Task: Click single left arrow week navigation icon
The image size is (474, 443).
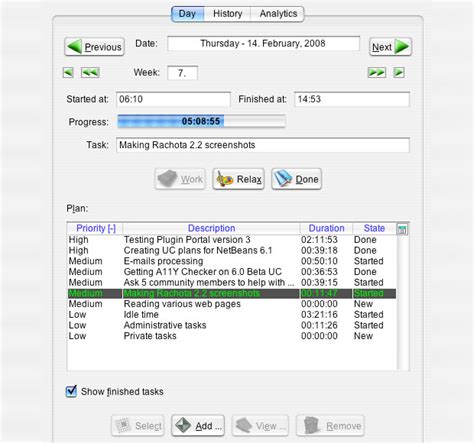Action: click(68, 72)
